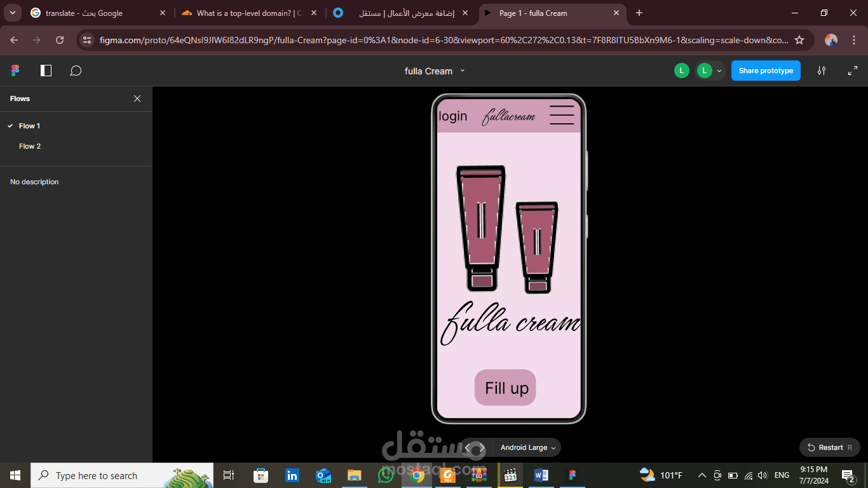Open the comments bubble icon
The image size is (868, 488).
pyautogui.click(x=76, y=70)
